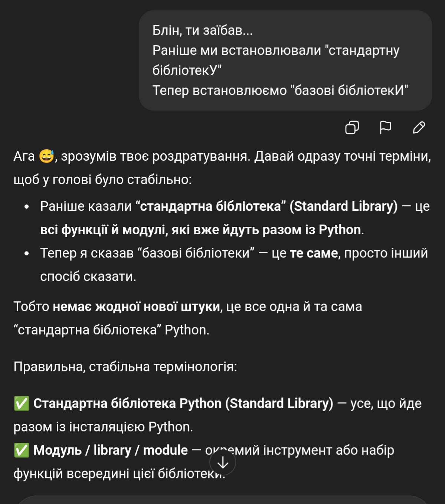Click bold text "(Standard Library)" in first bullet
The width and height of the screenshot is (445, 504).
pyautogui.click(x=343, y=206)
